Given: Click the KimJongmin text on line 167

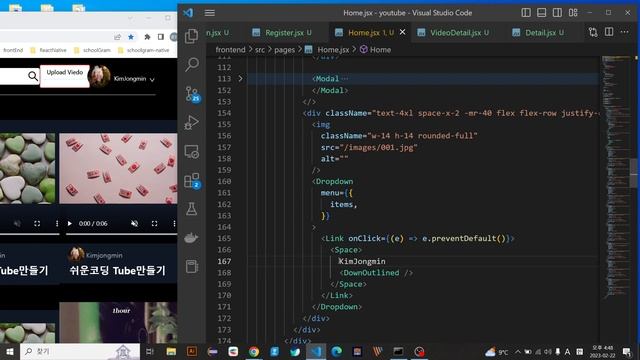Looking at the screenshot, I should 362,261.
